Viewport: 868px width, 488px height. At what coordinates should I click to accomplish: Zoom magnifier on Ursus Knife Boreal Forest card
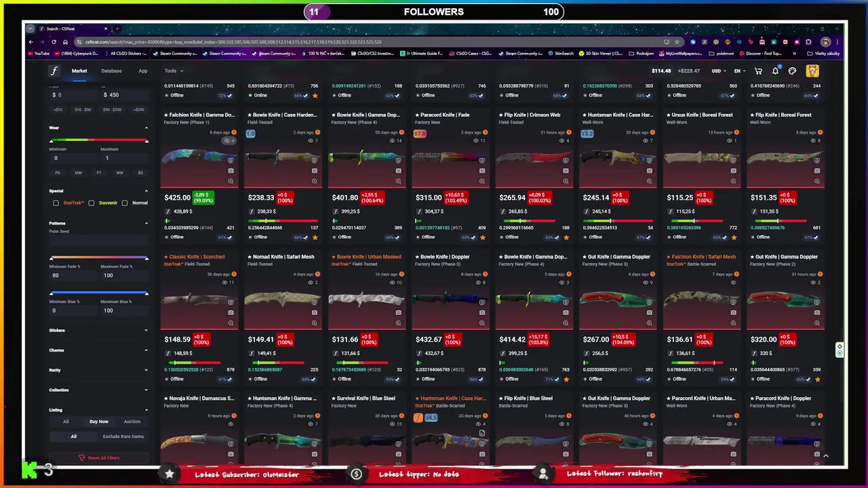point(733,181)
